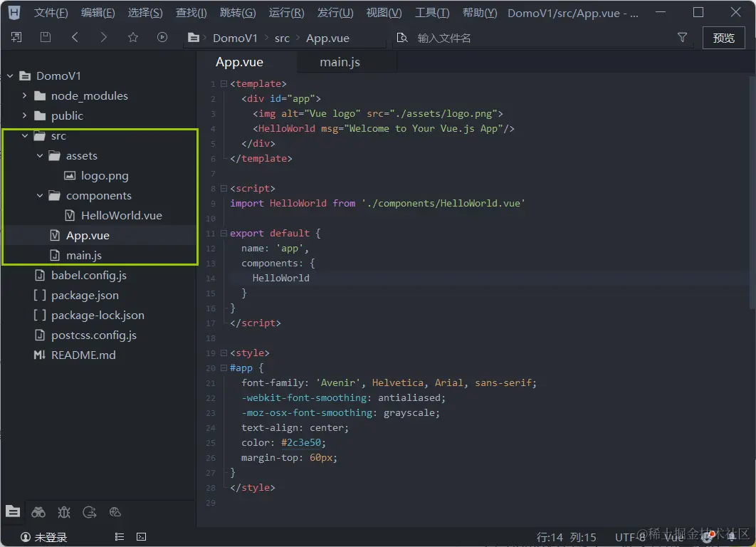Open the 文件(F) menu
This screenshot has height=547, width=756.
point(51,13)
